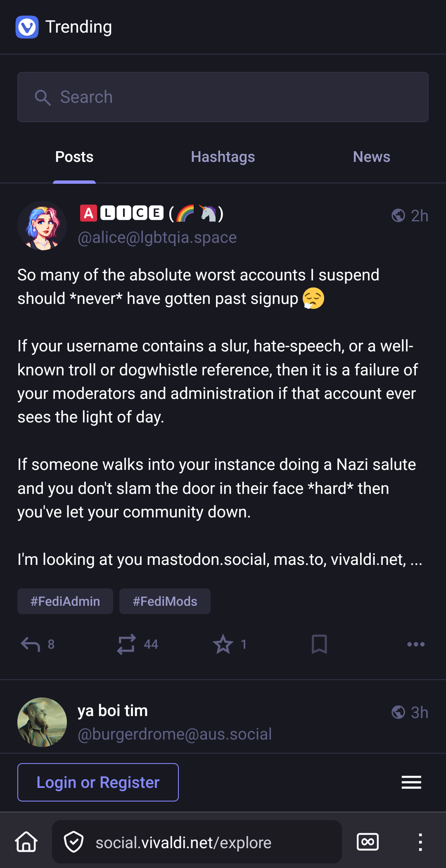Reply to Alice's post
446x868 pixels.
click(31, 644)
